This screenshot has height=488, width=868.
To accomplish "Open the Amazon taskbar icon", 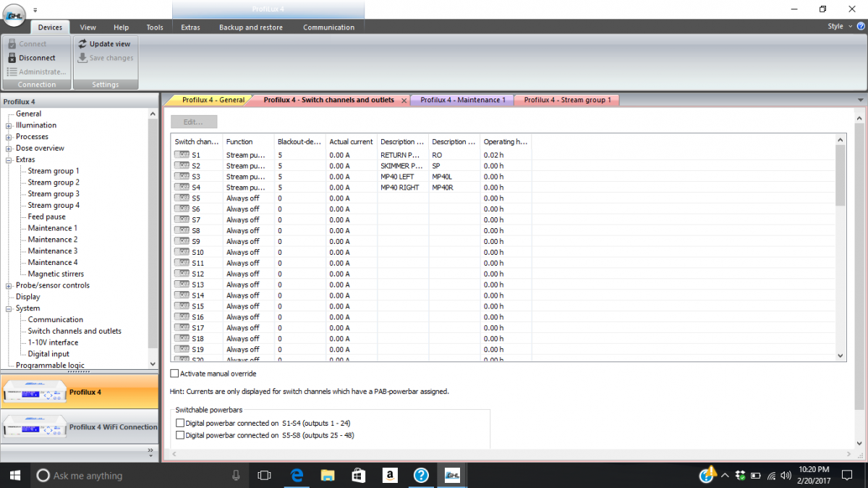I will coord(390,475).
